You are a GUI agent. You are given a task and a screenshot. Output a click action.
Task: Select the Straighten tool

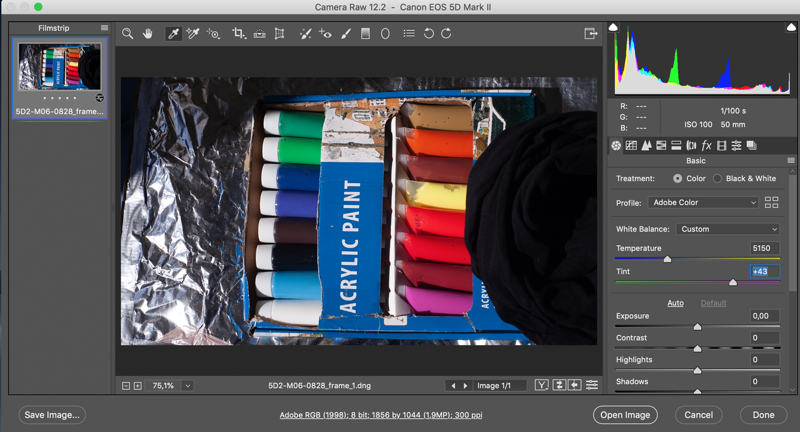coord(260,34)
